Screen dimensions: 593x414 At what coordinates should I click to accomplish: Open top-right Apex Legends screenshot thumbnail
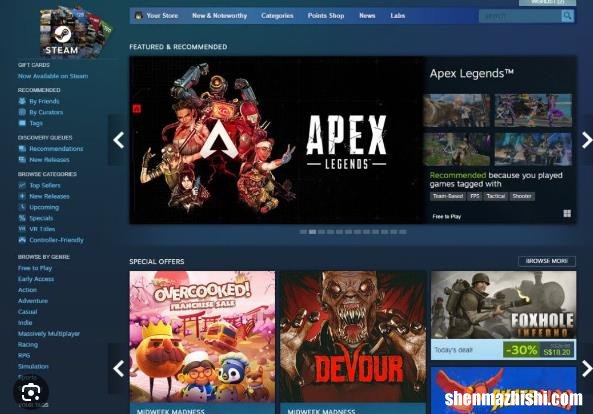(533, 110)
